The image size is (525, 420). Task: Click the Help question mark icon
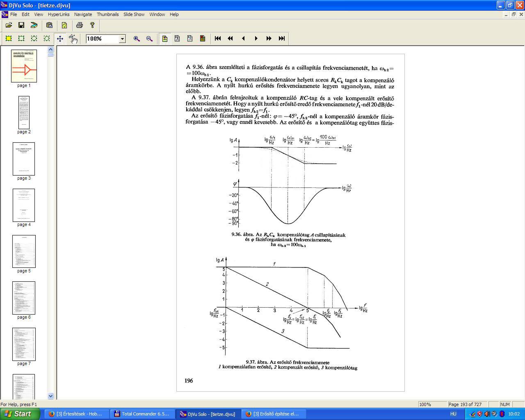point(92,25)
